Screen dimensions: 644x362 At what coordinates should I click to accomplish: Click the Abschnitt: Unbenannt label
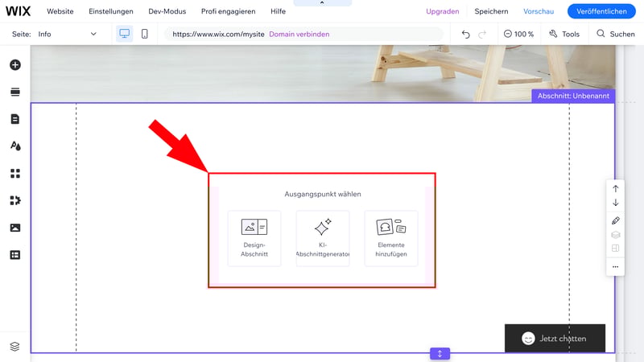point(573,96)
